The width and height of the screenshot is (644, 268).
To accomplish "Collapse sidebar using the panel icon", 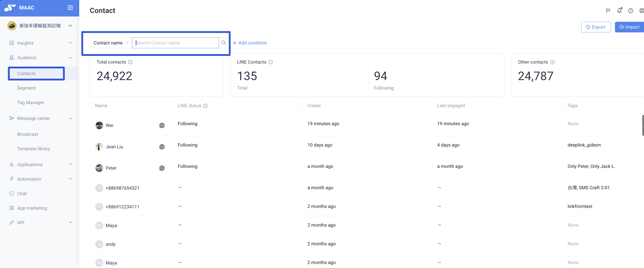I will click(70, 7).
